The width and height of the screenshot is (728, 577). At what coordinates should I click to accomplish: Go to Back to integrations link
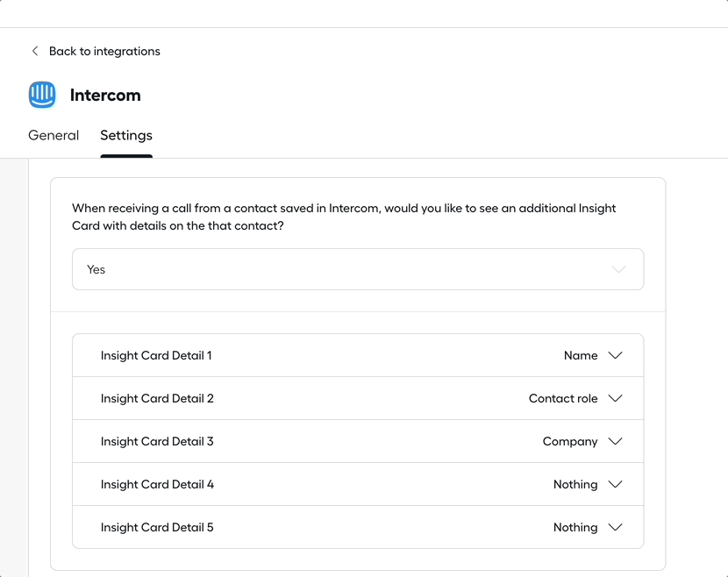pyautogui.click(x=104, y=51)
